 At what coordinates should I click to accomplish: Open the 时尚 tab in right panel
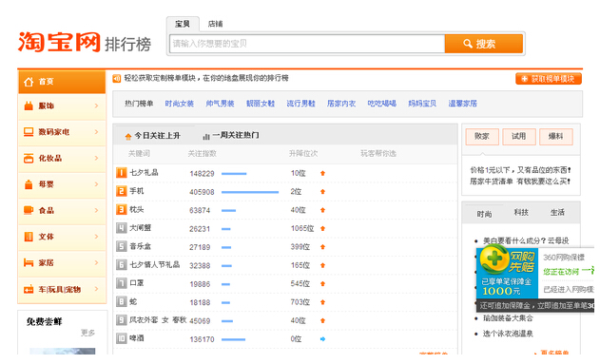(x=484, y=214)
